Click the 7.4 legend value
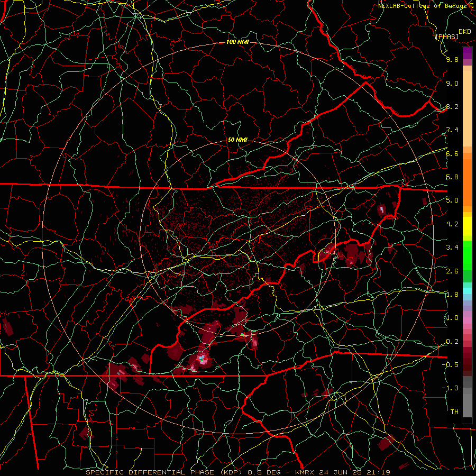The height and width of the screenshot is (476, 476). [452, 130]
